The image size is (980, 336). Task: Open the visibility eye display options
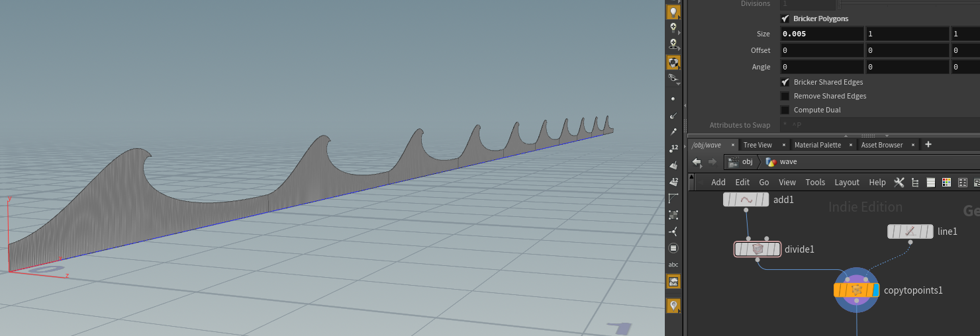point(673,79)
